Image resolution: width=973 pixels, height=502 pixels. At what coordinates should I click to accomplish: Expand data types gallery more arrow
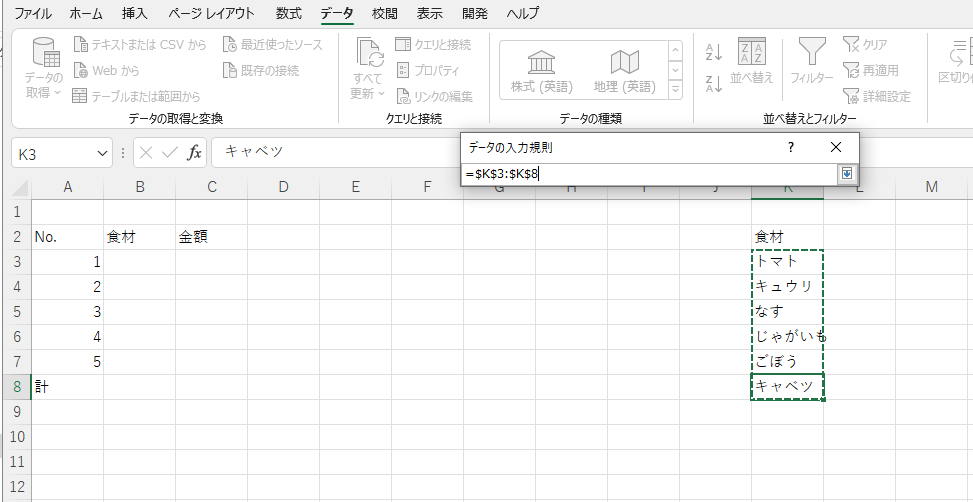coord(675,90)
